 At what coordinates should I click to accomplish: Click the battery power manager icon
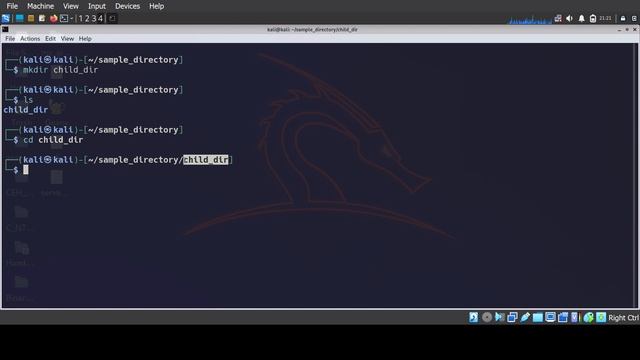593,19
